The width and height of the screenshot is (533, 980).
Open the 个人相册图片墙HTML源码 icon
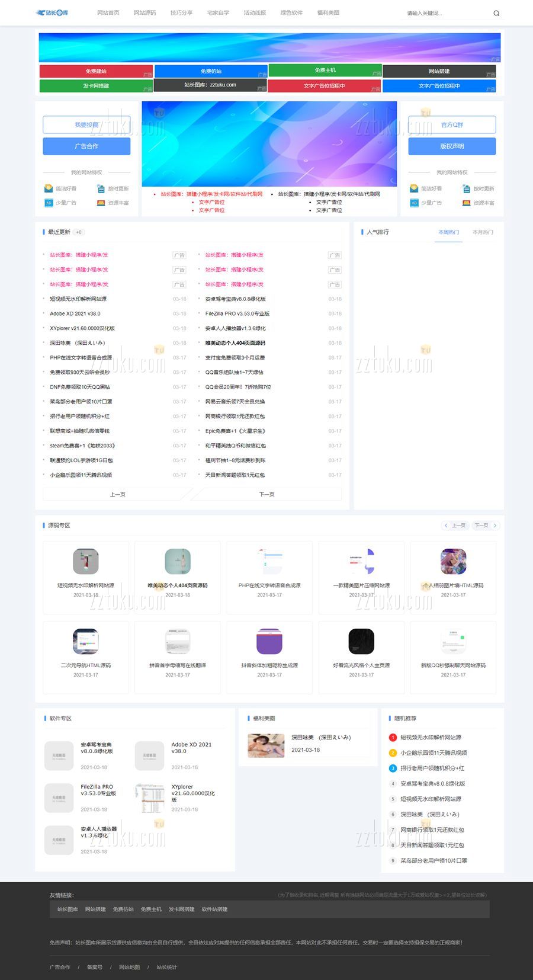(x=453, y=561)
